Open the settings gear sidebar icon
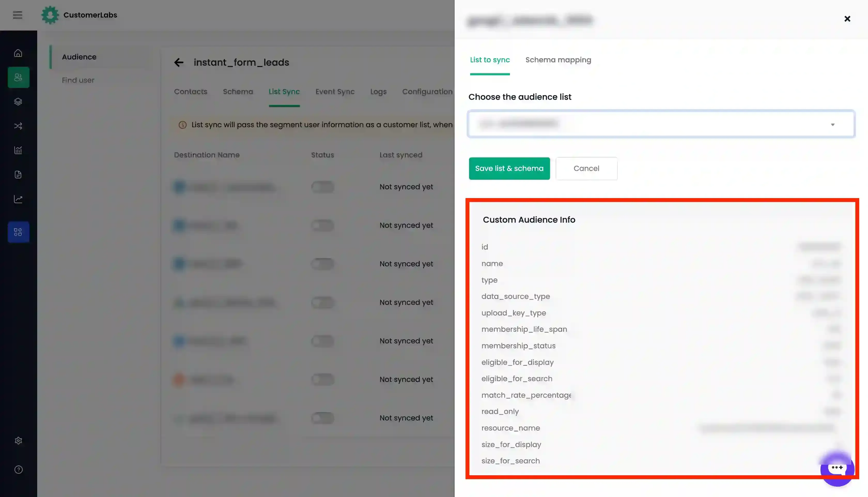The width and height of the screenshot is (868, 497). coord(18,441)
